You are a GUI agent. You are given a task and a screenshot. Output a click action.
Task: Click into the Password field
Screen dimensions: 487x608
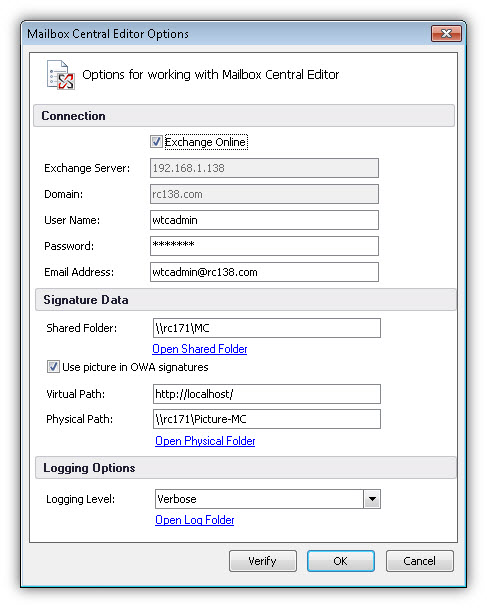[264, 246]
